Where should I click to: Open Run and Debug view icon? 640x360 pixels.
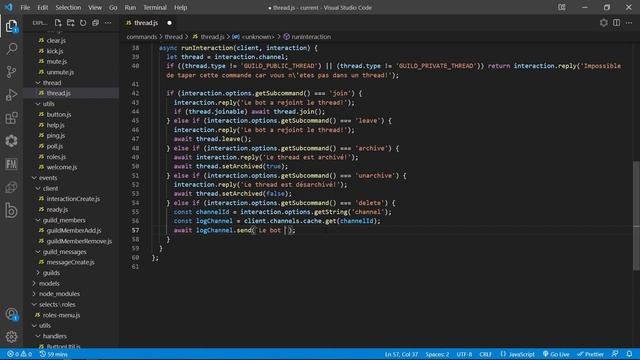pyautogui.click(x=11, y=95)
